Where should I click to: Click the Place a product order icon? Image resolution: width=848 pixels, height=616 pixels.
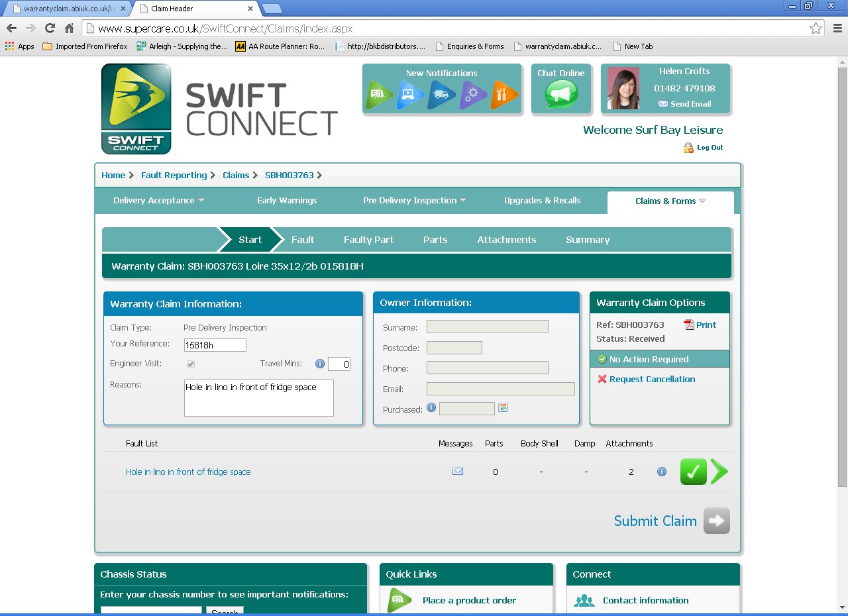tap(399, 600)
